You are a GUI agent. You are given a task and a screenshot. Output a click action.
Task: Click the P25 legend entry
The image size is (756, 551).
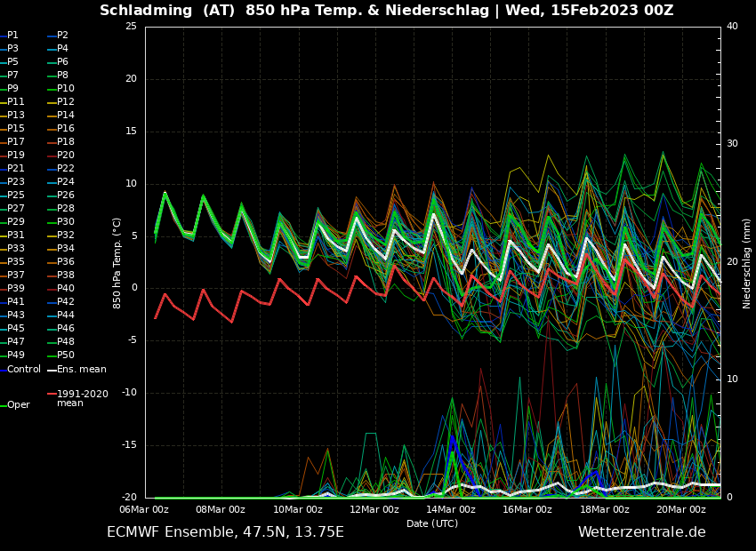16,196
